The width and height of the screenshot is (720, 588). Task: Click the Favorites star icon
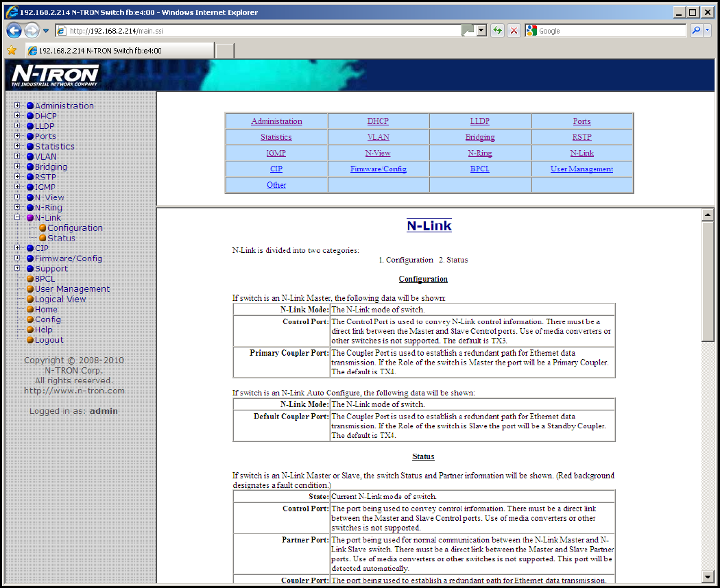coord(12,51)
